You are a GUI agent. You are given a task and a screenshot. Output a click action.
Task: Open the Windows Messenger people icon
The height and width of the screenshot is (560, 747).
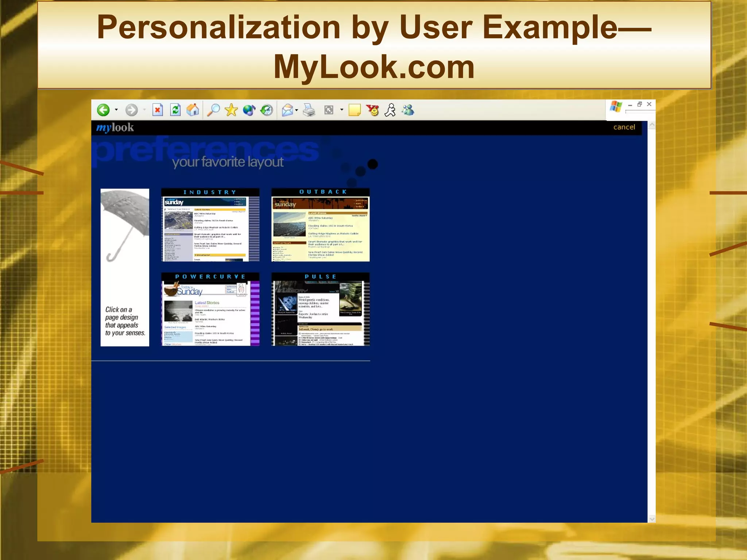pos(408,110)
